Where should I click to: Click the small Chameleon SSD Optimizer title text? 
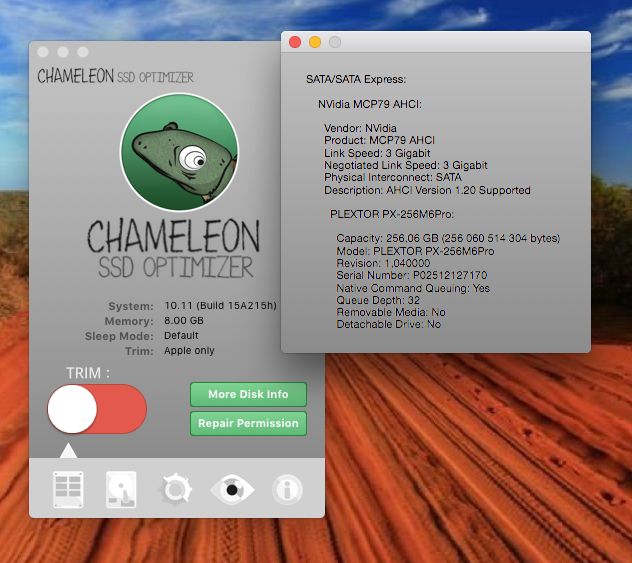pyautogui.click(x=115, y=76)
